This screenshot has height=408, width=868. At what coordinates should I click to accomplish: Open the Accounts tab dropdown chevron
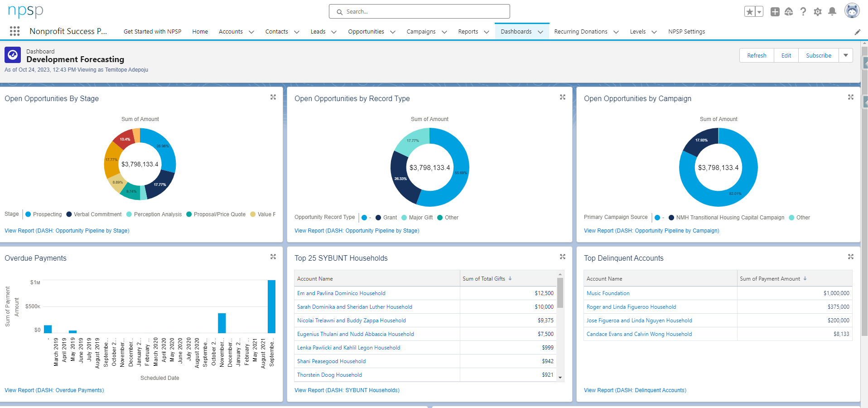pos(251,32)
